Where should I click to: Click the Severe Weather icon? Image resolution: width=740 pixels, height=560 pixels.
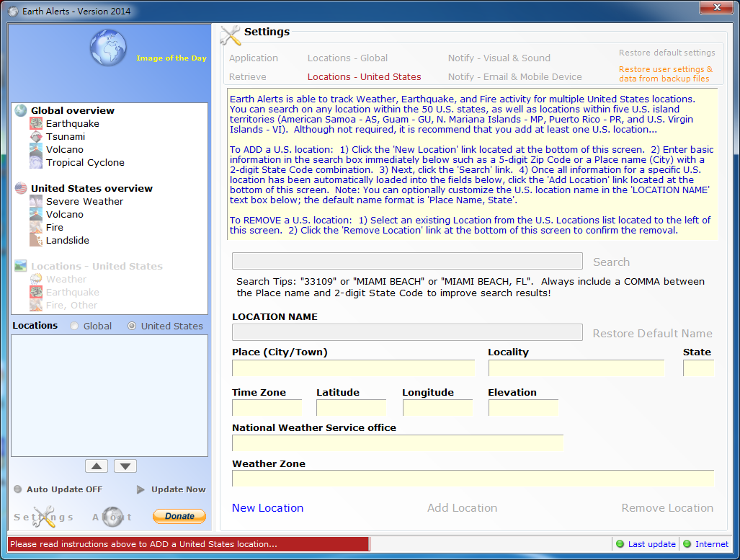(x=36, y=201)
